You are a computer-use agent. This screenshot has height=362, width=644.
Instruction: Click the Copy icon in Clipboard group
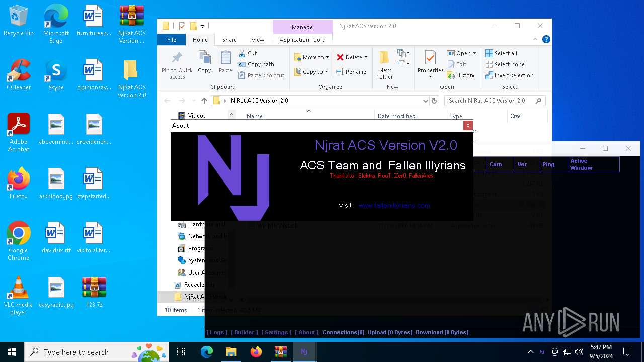(204, 62)
